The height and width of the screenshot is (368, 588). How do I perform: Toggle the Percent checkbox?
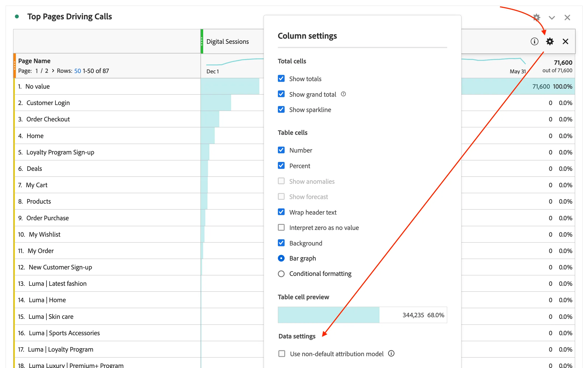coord(281,165)
